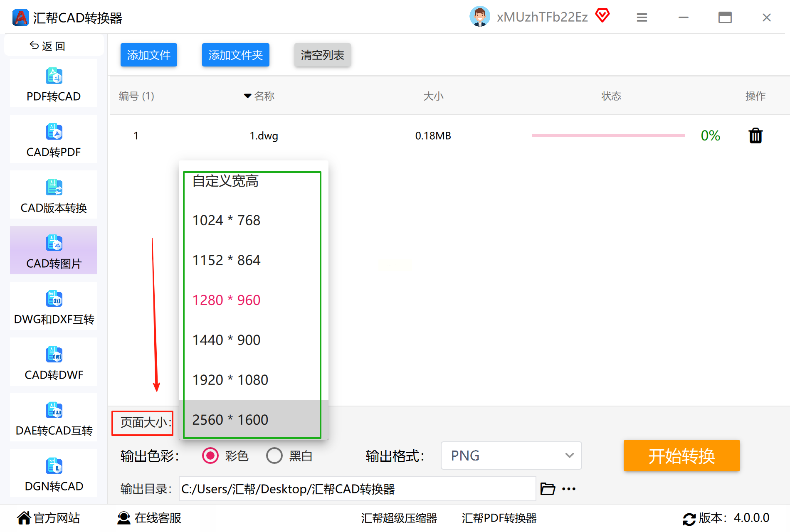Open the 汇帮PDF转换器 link
The height and width of the screenshot is (532, 790).
pos(499,518)
